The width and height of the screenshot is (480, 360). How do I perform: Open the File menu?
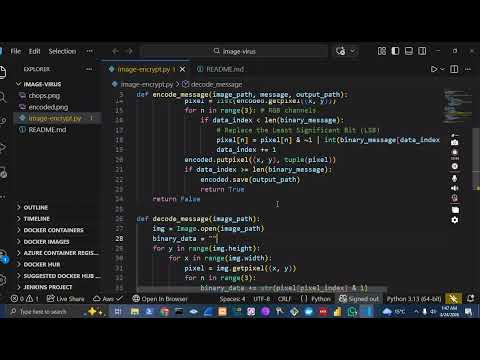point(15,51)
